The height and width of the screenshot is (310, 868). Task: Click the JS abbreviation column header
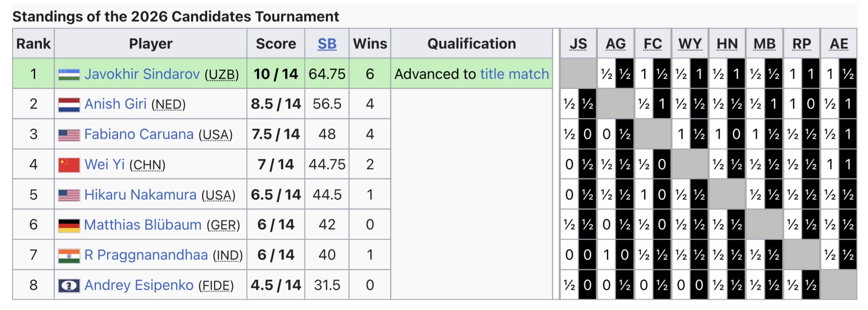[x=578, y=44]
